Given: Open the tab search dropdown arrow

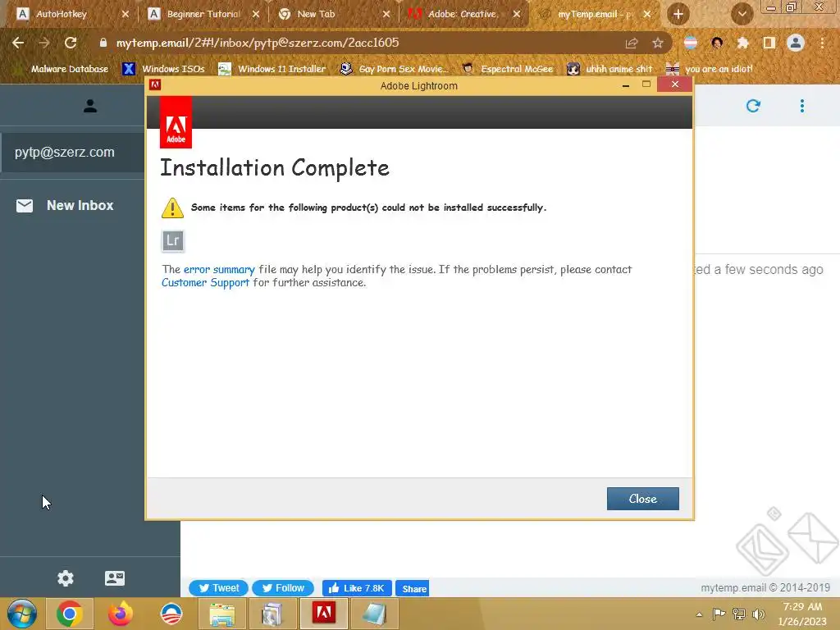Looking at the screenshot, I should (742, 14).
